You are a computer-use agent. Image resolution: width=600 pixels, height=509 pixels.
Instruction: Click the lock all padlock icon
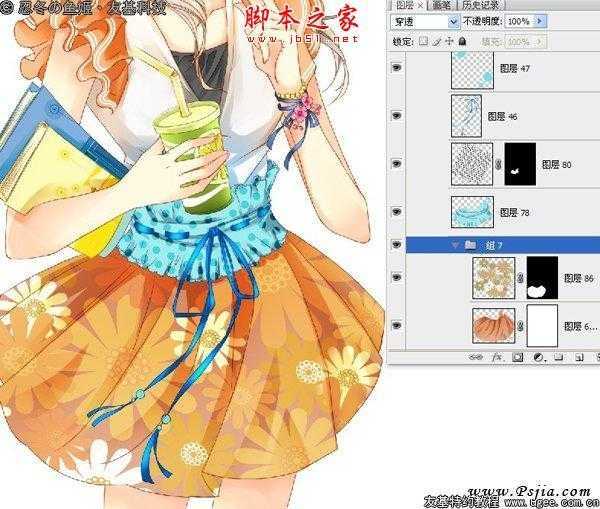pos(461,41)
